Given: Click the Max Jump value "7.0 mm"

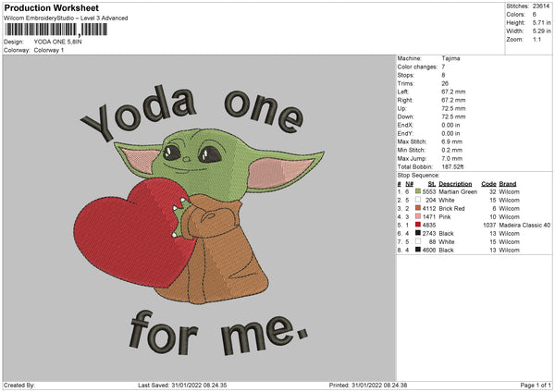Looking at the screenshot, I should pos(452,158).
